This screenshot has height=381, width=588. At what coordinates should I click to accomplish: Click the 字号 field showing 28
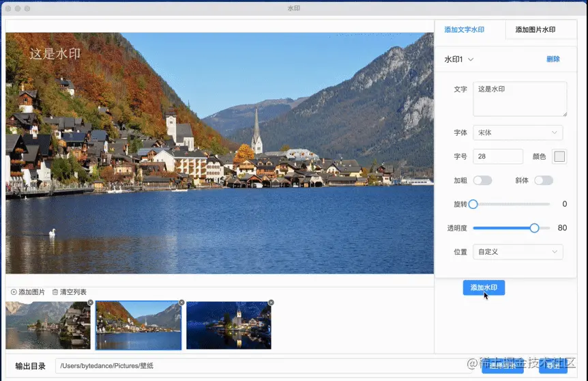498,156
